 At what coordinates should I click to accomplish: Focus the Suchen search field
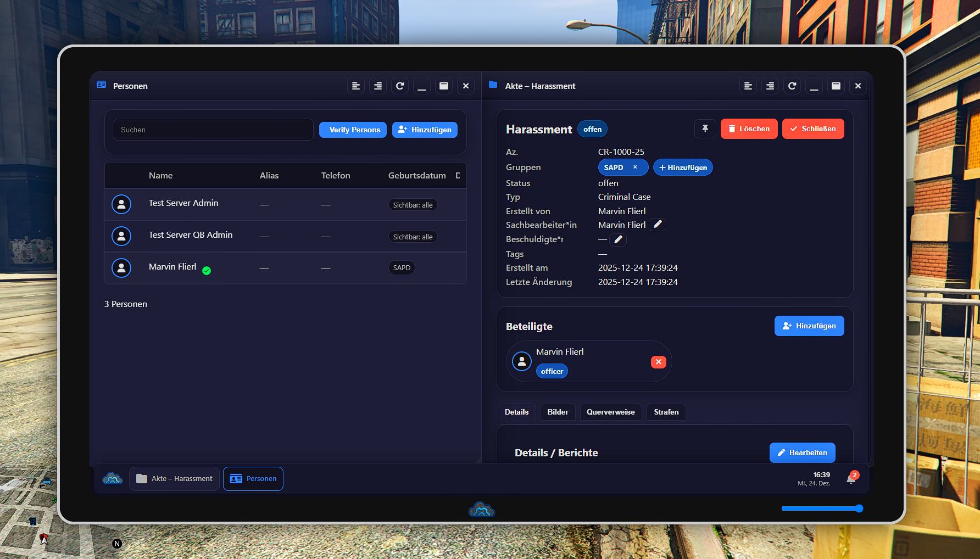(213, 130)
